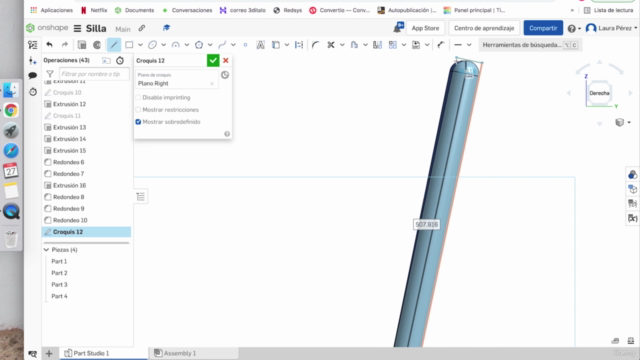Open constraint tools dropdown arrow
Image resolution: width=640 pixels, height=360 pixels.
(x=469, y=45)
